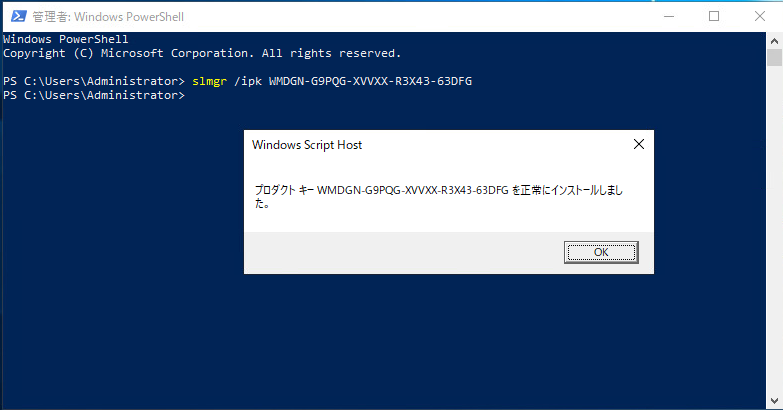Click the vertical scrollbar thumb
The image size is (783, 410).
774,57
